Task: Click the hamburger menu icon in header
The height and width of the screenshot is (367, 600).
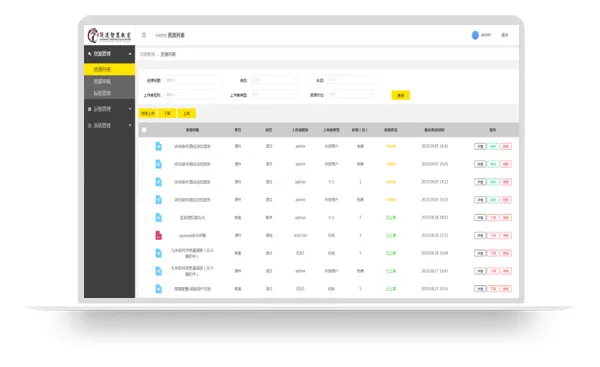Action: (144, 35)
